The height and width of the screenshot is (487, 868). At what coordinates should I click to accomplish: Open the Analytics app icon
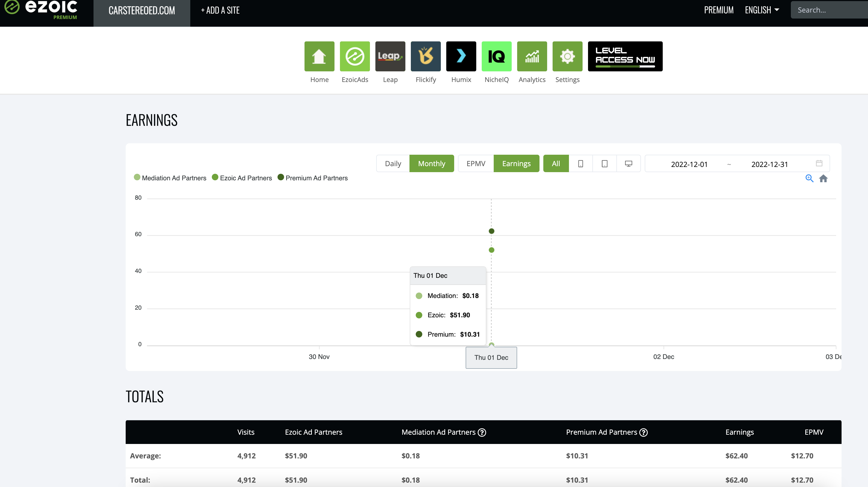pyautogui.click(x=532, y=56)
